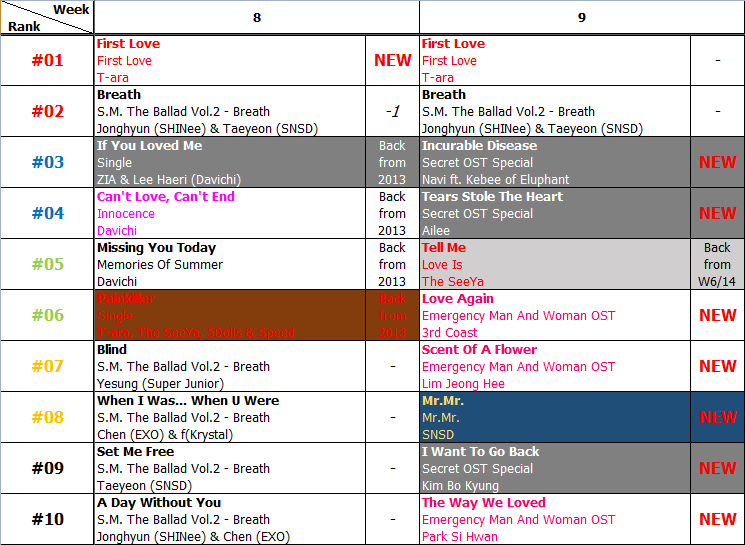Click the -1 change in week 8
The height and width of the screenshot is (545, 745).
[x=392, y=111]
